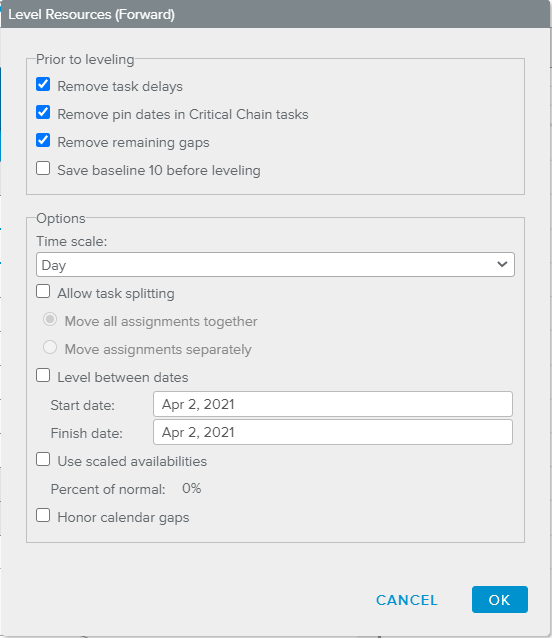Image resolution: width=552 pixels, height=638 pixels.
Task: Enable Save baseline 10 before leveling
Action: (x=43, y=168)
